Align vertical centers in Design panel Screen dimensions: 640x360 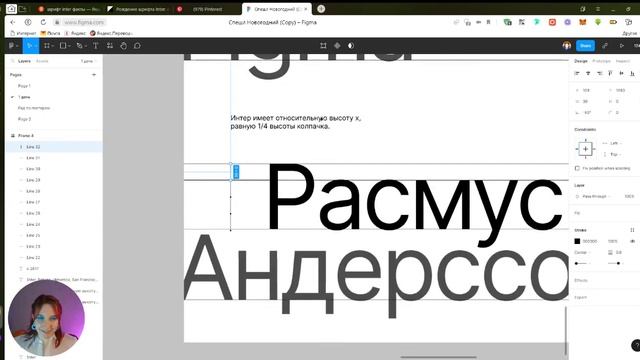[621, 73]
